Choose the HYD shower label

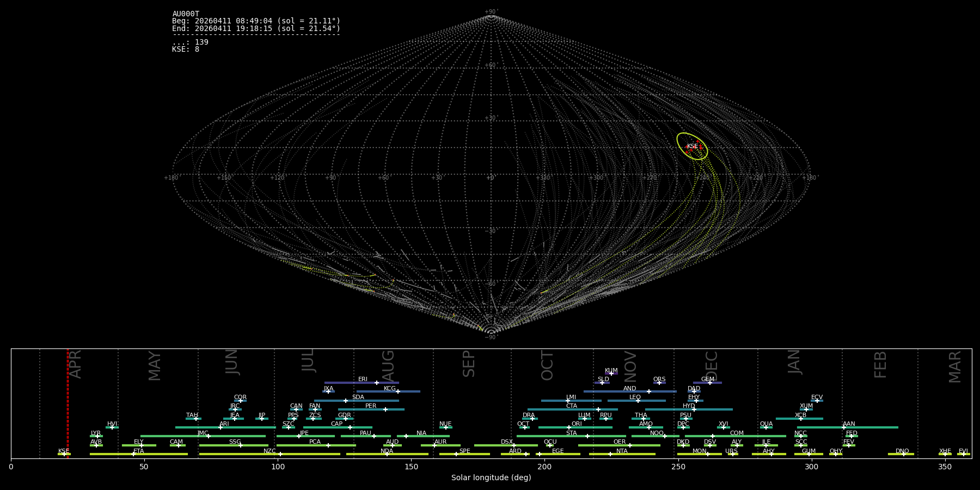(x=689, y=406)
